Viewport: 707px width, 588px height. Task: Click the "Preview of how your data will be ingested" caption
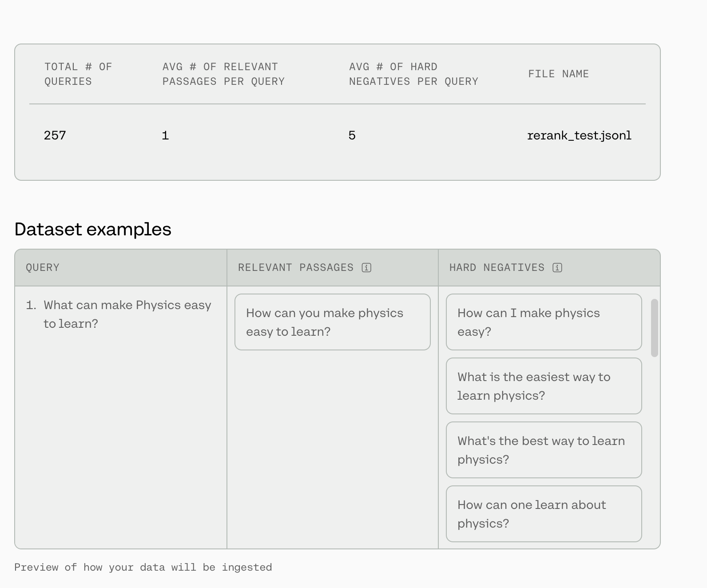pyautogui.click(x=143, y=567)
